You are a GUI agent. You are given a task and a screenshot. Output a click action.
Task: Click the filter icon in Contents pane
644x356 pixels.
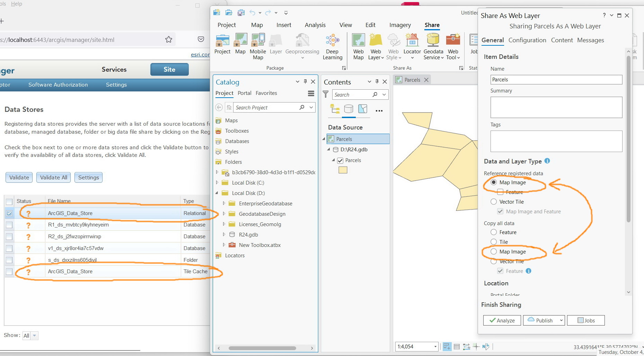[x=326, y=94]
